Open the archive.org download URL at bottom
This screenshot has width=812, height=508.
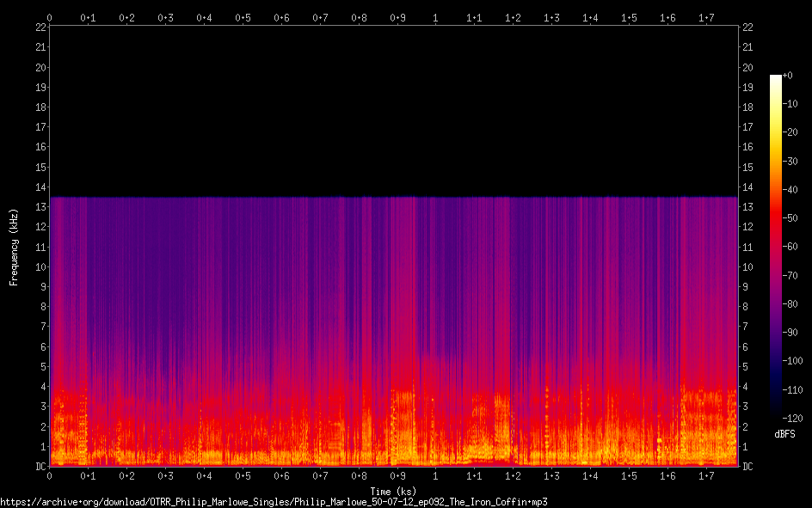(274, 501)
